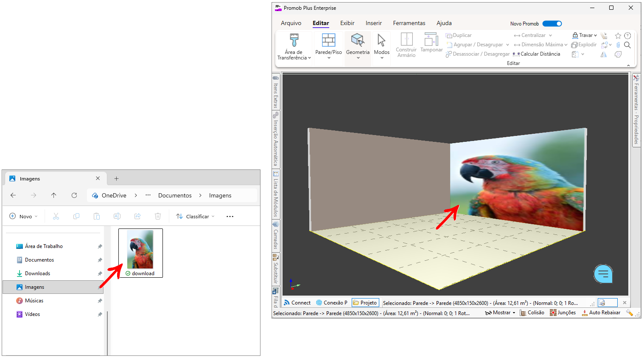Open Downloads folder in the sidebar
This screenshot has height=358, width=644.
click(x=37, y=273)
